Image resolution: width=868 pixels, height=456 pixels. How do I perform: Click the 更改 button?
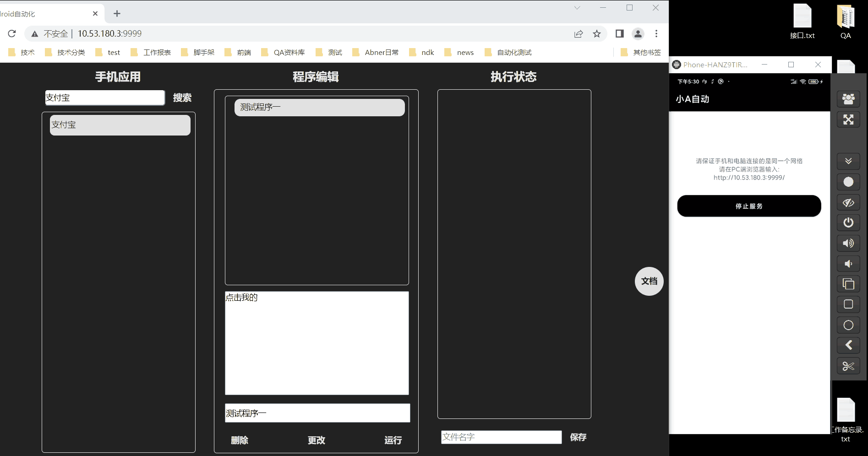[x=317, y=440]
